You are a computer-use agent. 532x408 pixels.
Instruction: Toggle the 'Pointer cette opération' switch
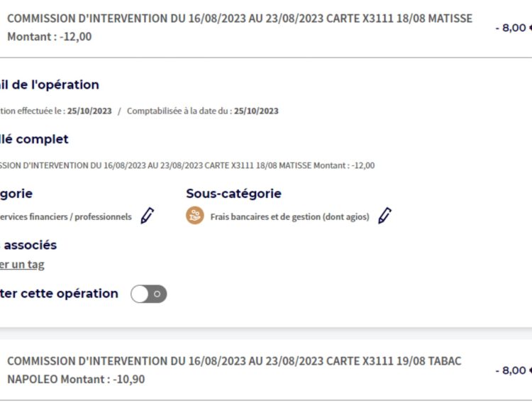point(149,294)
